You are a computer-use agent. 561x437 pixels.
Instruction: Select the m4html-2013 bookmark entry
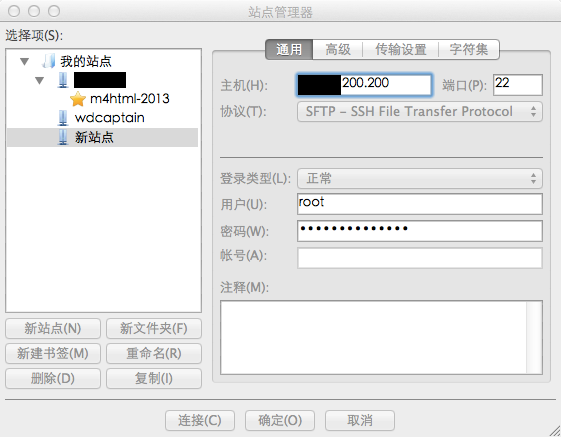130,99
